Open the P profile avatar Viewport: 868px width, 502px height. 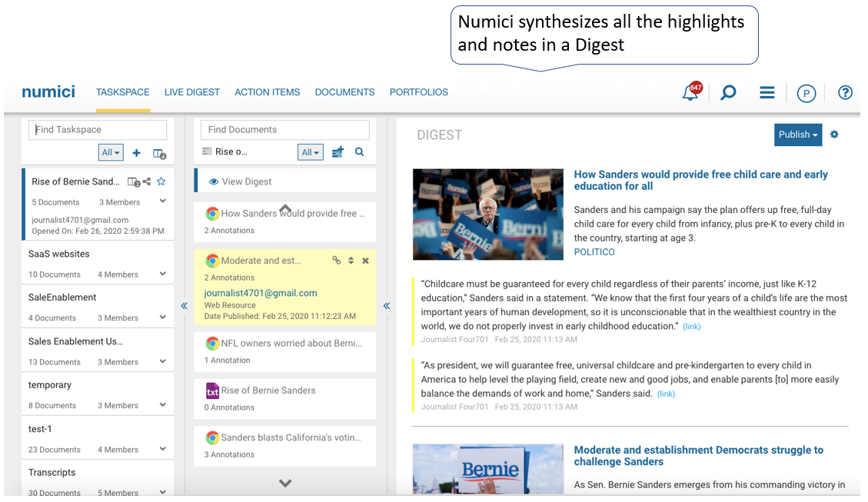pos(806,92)
